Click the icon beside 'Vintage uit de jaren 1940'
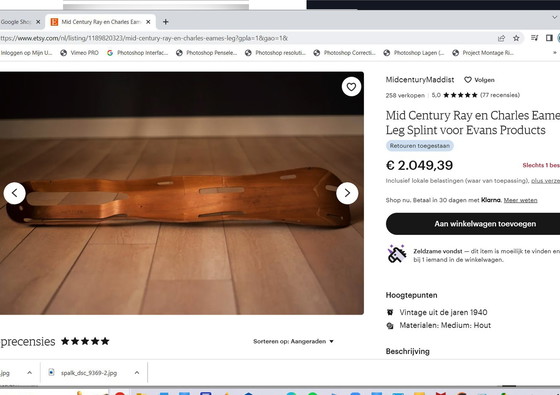The image size is (560, 395). pyautogui.click(x=390, y=312)
